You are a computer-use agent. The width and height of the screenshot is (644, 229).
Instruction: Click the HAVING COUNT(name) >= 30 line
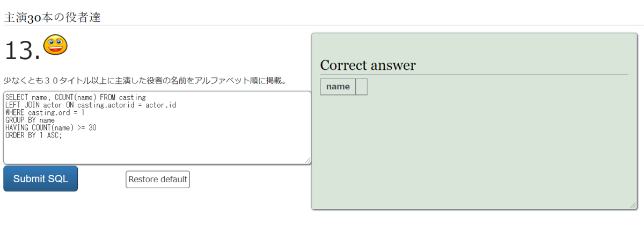point(51,128)
